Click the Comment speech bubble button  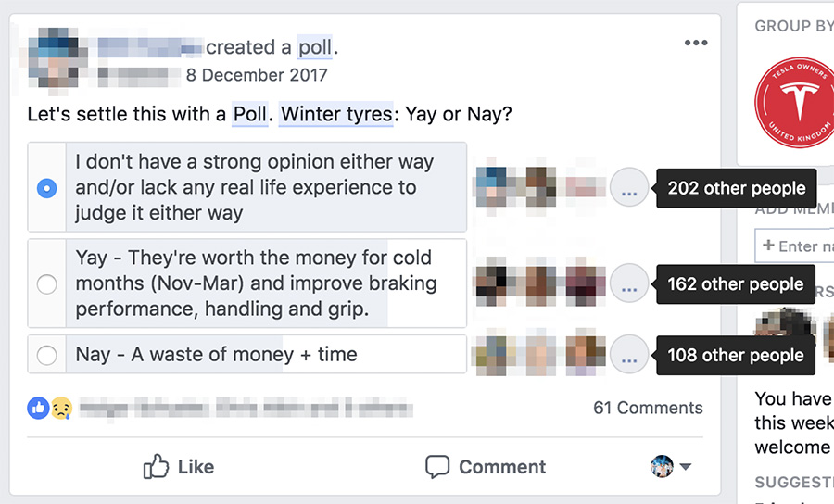click(485, 467)
